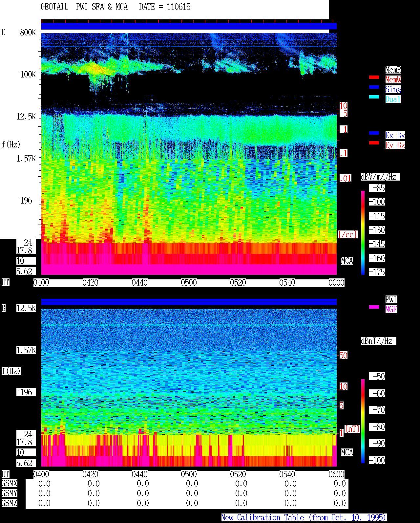Select the DATE = 110615 text
420x523 pixels.
[165, 7]
